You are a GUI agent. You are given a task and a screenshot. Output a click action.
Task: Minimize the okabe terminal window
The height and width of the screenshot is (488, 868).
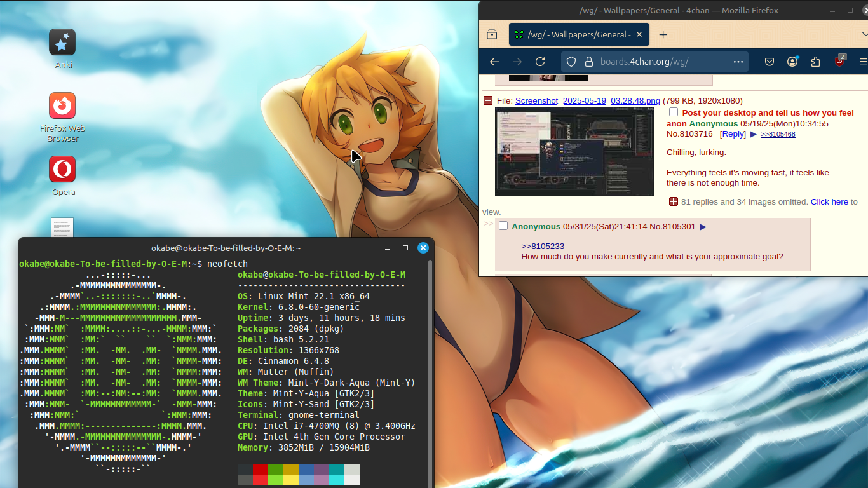point(388,248)
